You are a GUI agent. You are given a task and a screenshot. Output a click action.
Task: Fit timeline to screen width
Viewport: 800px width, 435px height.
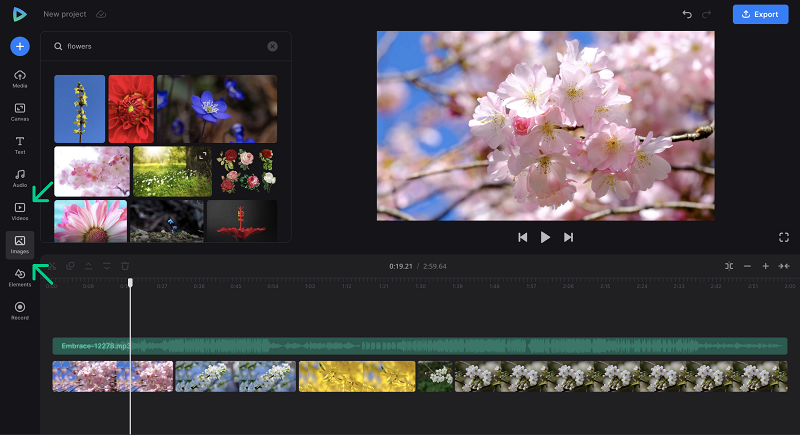(x=784, y=266)
